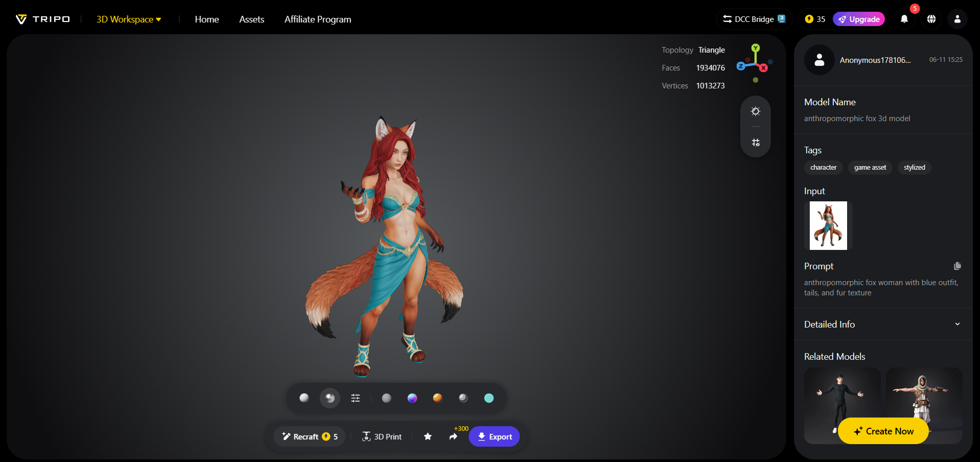This screenshot has width=980, height=462.
Task: Copy the prompt with copy icon
Action: coord(958,266)
